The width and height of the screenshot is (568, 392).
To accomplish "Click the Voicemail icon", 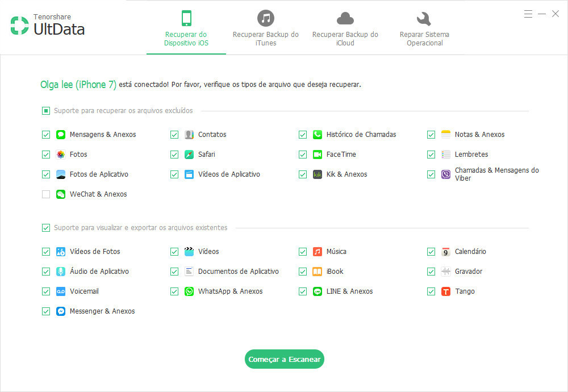I will (61, 291).
